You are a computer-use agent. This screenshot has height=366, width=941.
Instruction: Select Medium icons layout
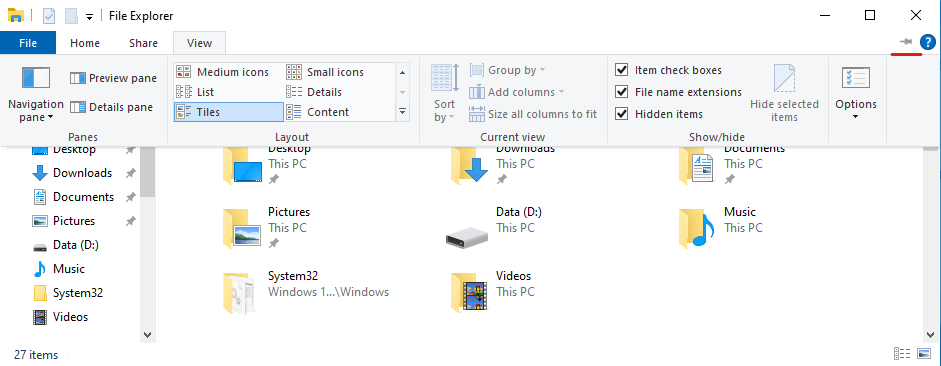point(223,72)
